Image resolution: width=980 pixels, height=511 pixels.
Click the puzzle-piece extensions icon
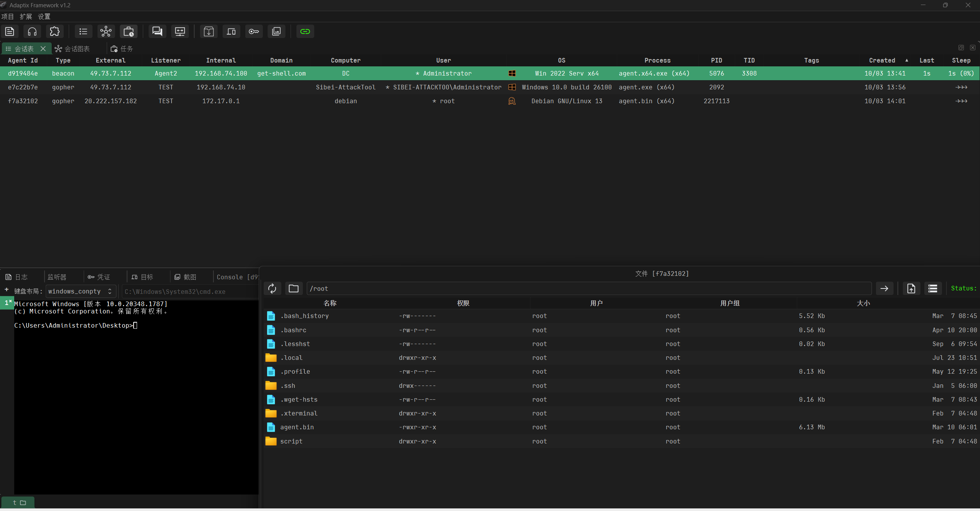pyautogui.click(x=55, y=31)
